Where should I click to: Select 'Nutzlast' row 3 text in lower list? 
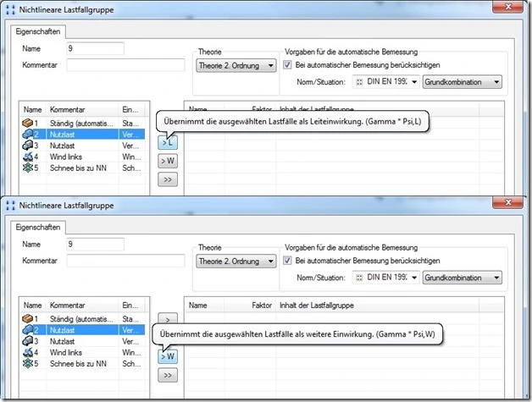pos(62,341)
